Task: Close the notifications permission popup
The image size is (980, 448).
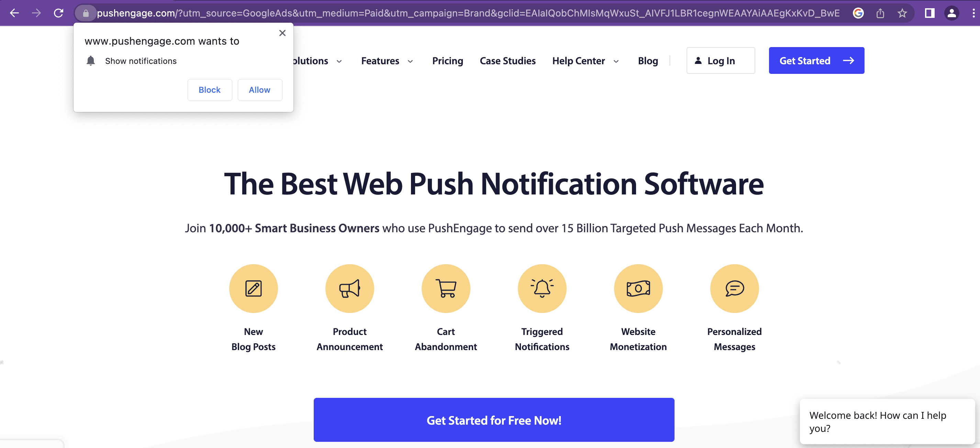Action: tap(282, 33)
